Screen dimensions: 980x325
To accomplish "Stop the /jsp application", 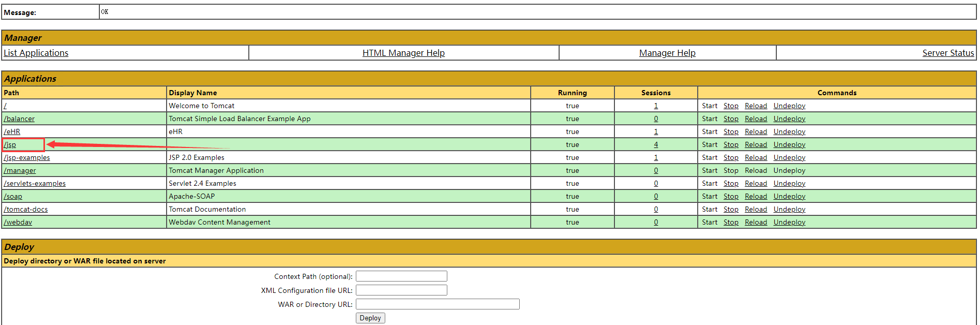I will tap(731, 145).
